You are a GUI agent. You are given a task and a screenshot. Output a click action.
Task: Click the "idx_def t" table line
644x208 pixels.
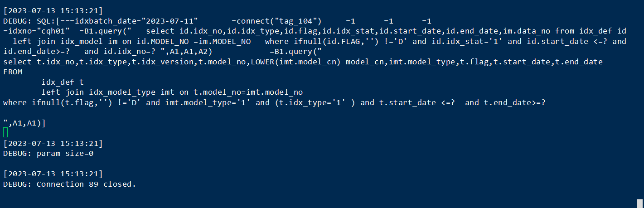(x=63, y=82)
